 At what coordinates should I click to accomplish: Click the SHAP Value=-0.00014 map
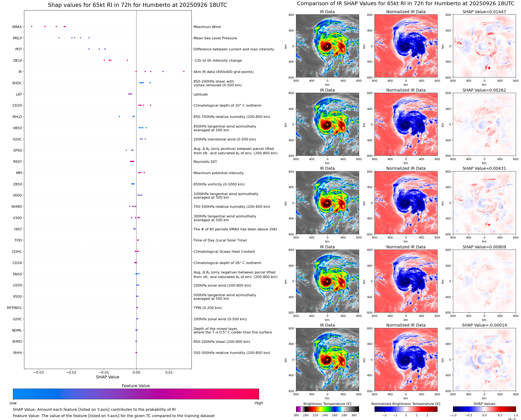coord(484,359)
